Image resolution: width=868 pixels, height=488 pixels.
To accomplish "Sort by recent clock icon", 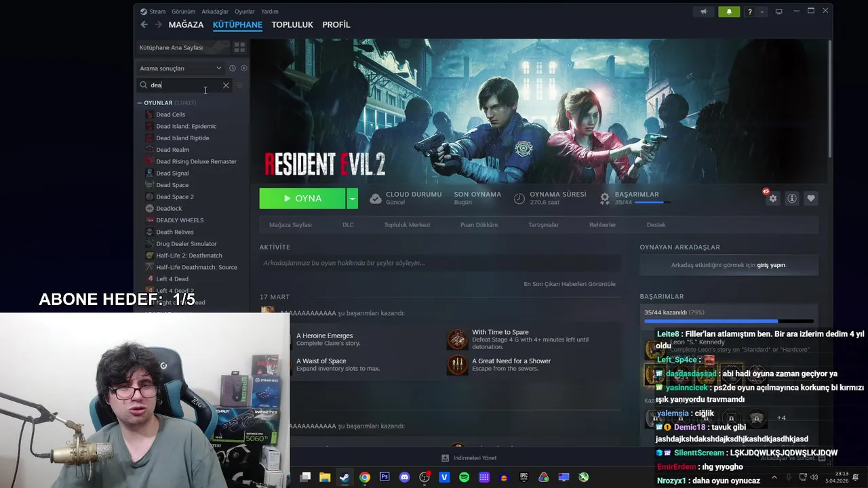I will coord(232,68).
